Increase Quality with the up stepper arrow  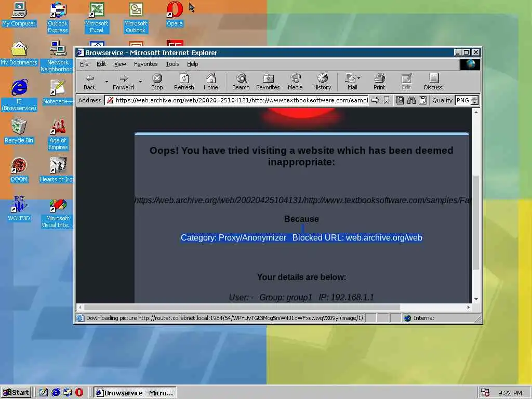475,98
